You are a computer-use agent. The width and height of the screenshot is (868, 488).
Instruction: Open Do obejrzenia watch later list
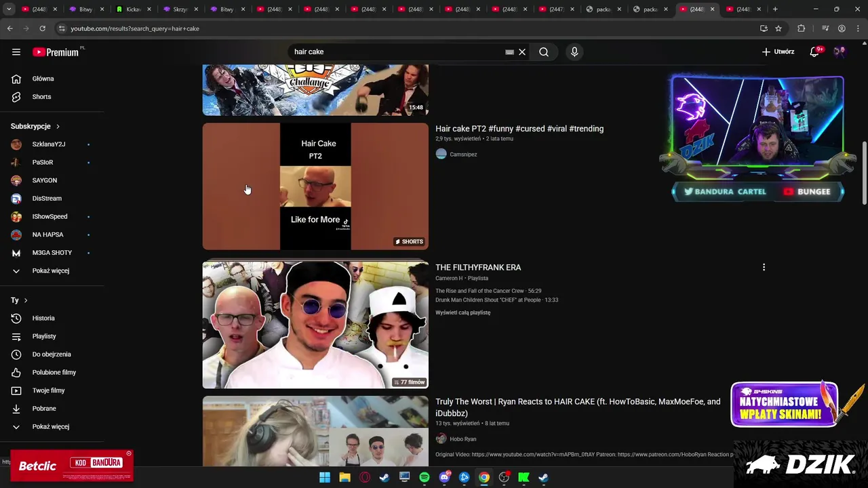click(52, 354)
